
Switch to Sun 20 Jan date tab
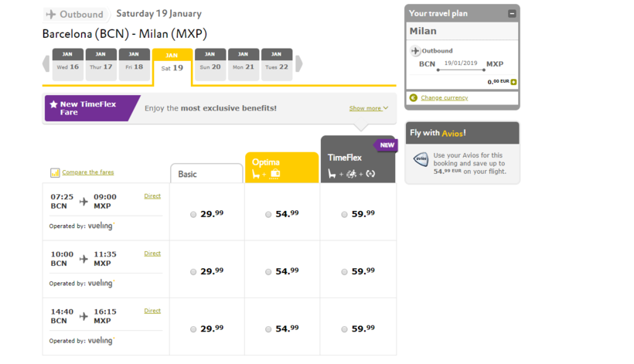pos(210,65)
